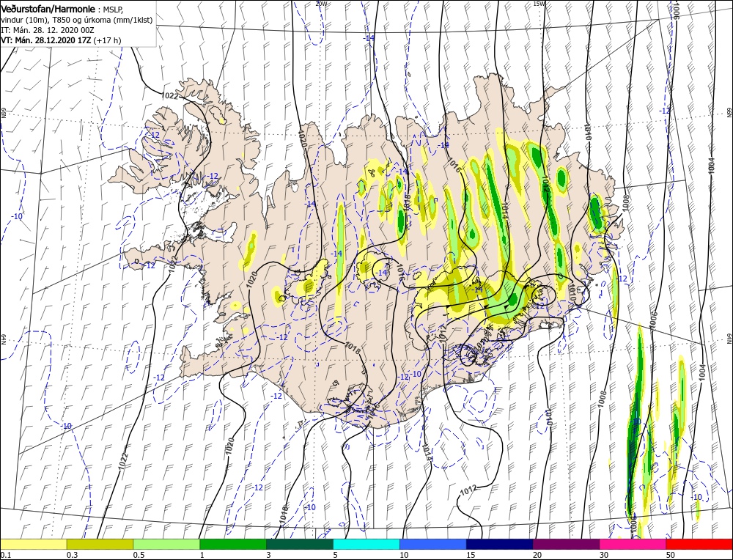The height and width of the screenshot is (560, 733).
Task: Click the pink 30–50 legend swatch
Action: (633, 544)
